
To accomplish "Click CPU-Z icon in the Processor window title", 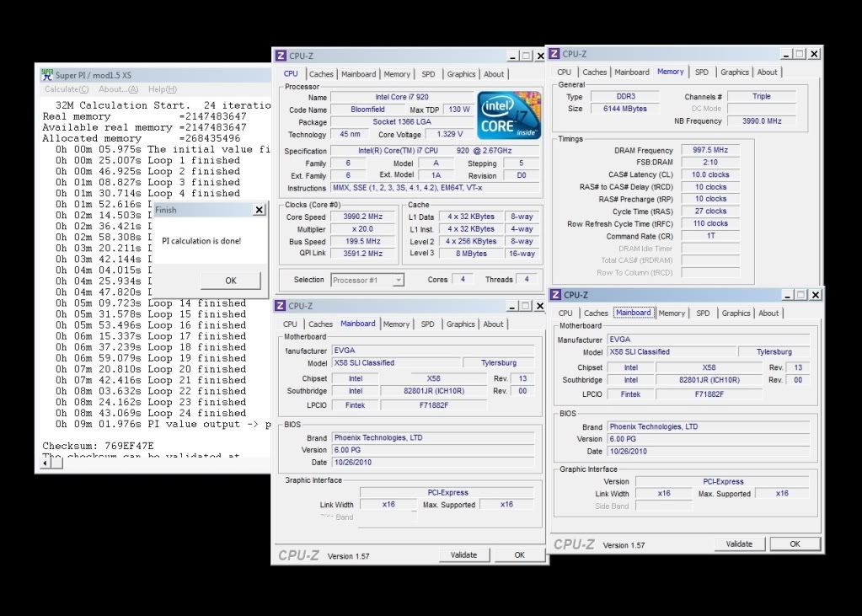I will click(281, 56).
